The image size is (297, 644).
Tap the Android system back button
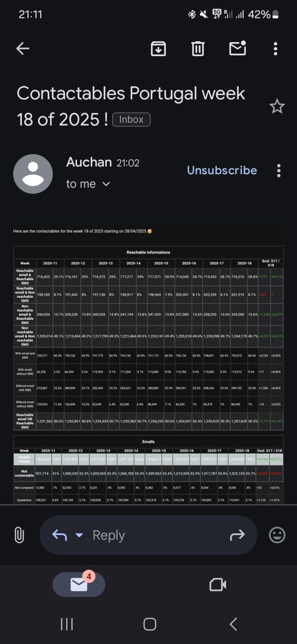tap(233, 624)
